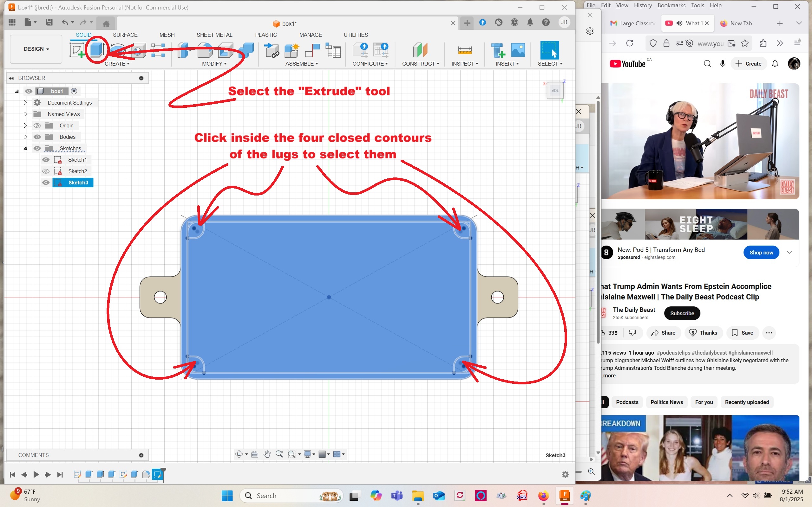Screen dimensions: 812x507
Task: Click the YouTube Subscribe button
Action: (682, 313)
